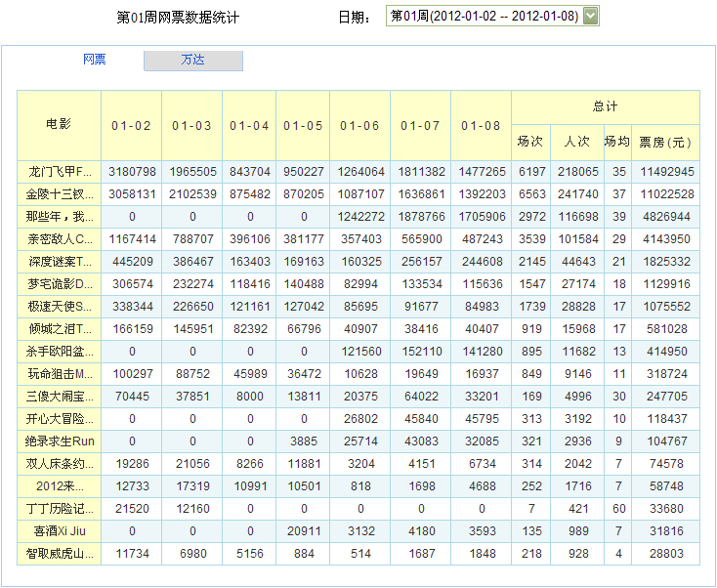Click the 人次 sub-header
The height and width of the screenshot is (588, 717).
pyautogui.click(x=577, y=143)
